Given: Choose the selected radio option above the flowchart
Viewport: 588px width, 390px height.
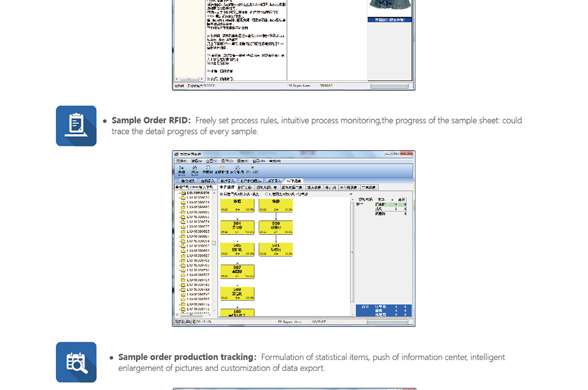Looking at the screenshot, I should (x=221, y=194).
